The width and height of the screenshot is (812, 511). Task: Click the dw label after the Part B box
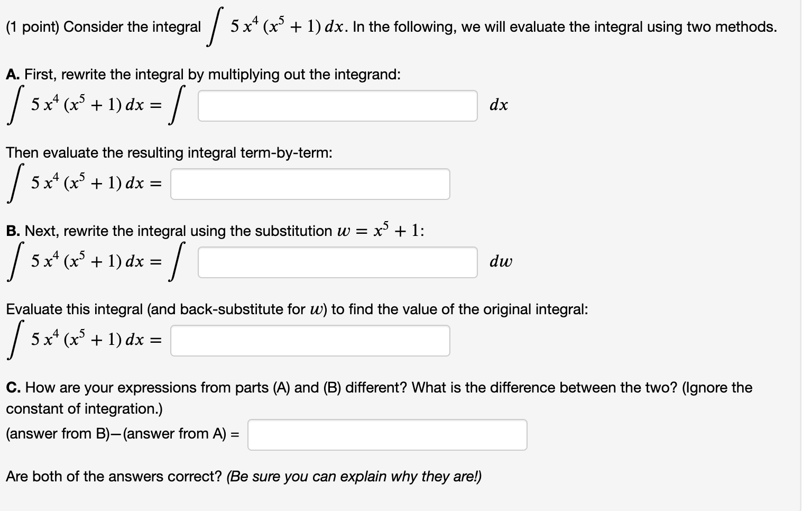(x=501, y=261)
